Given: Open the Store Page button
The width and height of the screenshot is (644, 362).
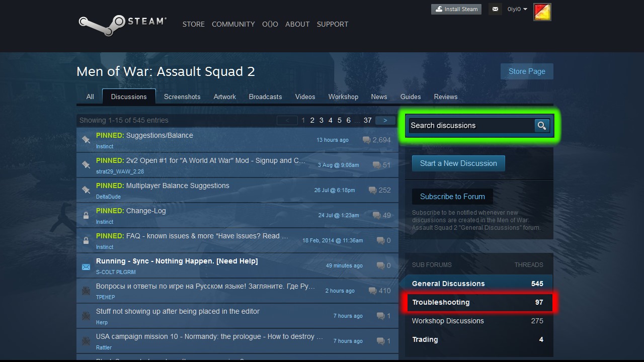Looking at the screenshot, I should [x=527, y=71].
